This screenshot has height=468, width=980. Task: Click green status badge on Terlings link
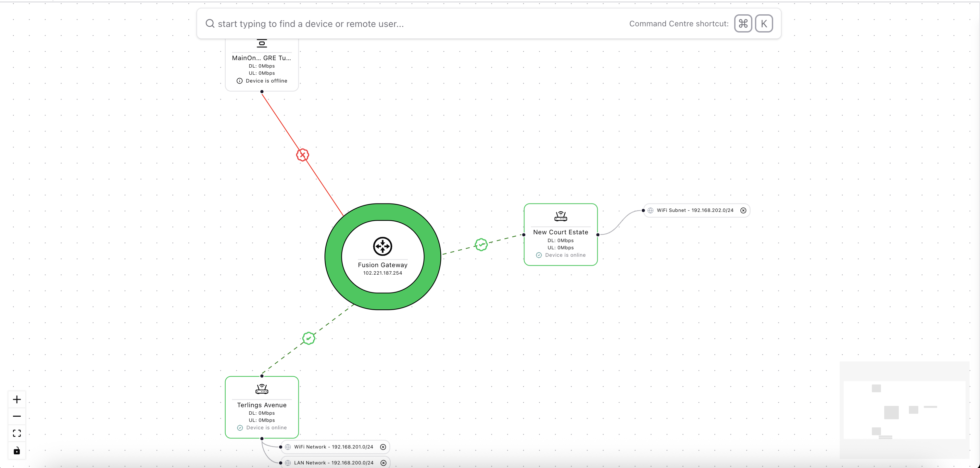[x=308, y=338]
